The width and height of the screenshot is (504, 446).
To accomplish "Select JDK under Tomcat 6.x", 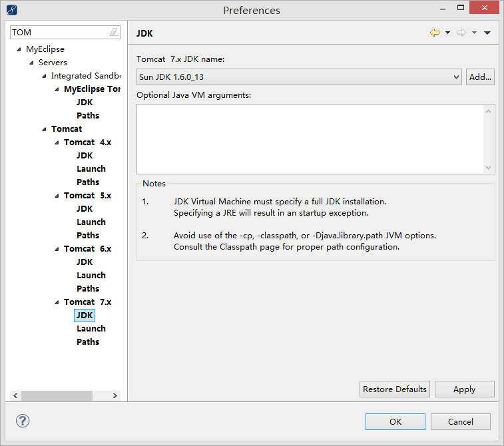I will 85,262.
